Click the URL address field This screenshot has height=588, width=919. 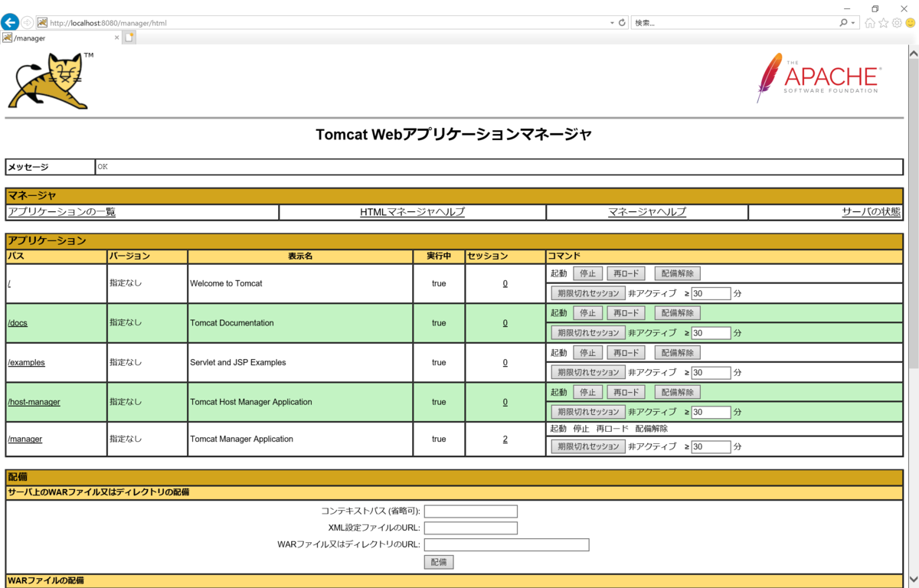[322, 23]
